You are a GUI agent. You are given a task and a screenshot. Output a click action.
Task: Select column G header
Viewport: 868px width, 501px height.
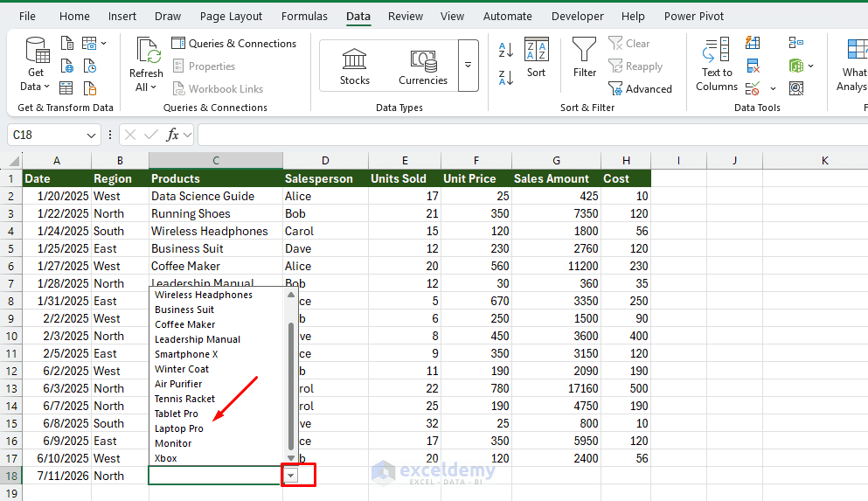coord(556,161)
